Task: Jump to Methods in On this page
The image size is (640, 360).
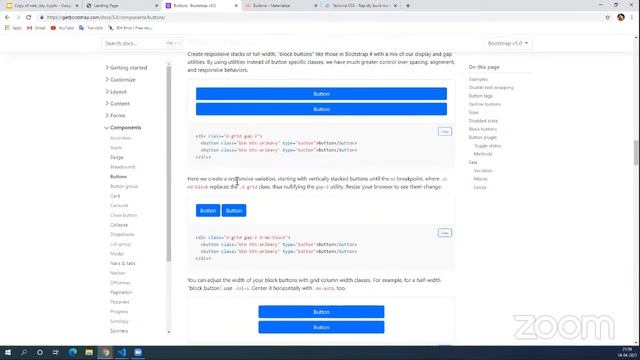Action: [x=483, y=154]
